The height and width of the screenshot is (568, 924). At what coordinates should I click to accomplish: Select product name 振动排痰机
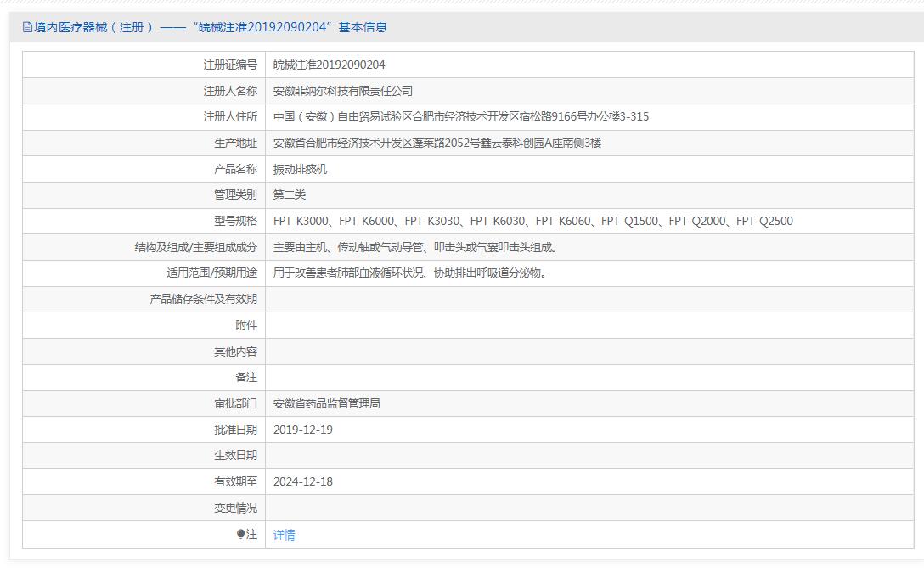[x=300, y=169]
